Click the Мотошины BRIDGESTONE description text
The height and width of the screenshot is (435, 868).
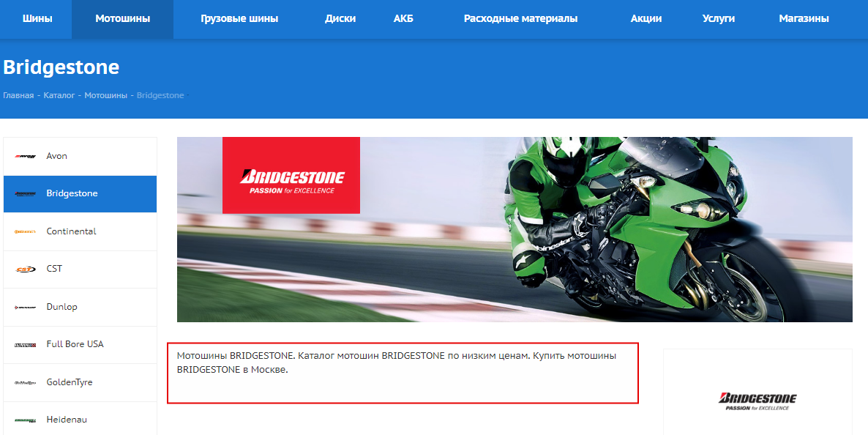[397, 362]
